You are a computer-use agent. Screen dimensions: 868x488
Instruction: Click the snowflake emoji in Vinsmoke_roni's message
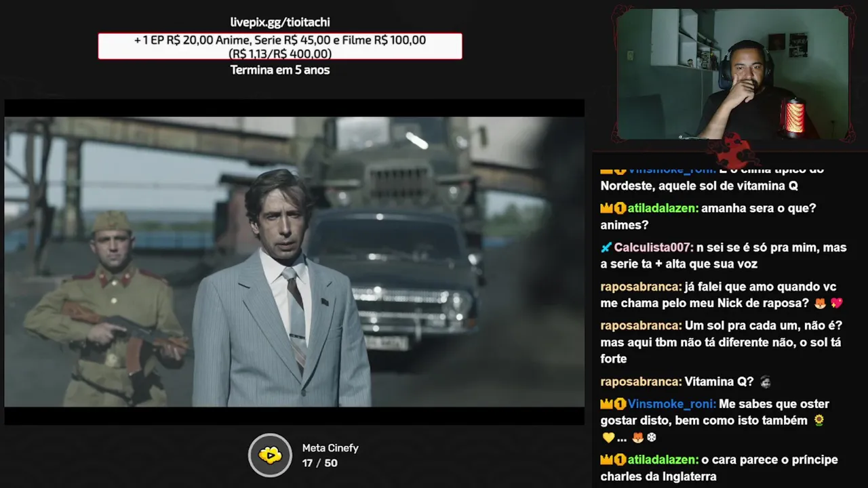pos(652,438)
